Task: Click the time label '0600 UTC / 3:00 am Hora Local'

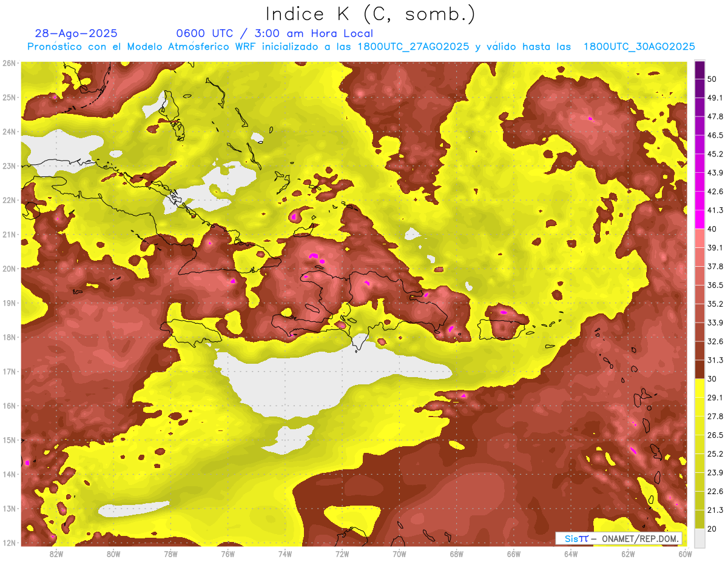Action: (275, 33)
